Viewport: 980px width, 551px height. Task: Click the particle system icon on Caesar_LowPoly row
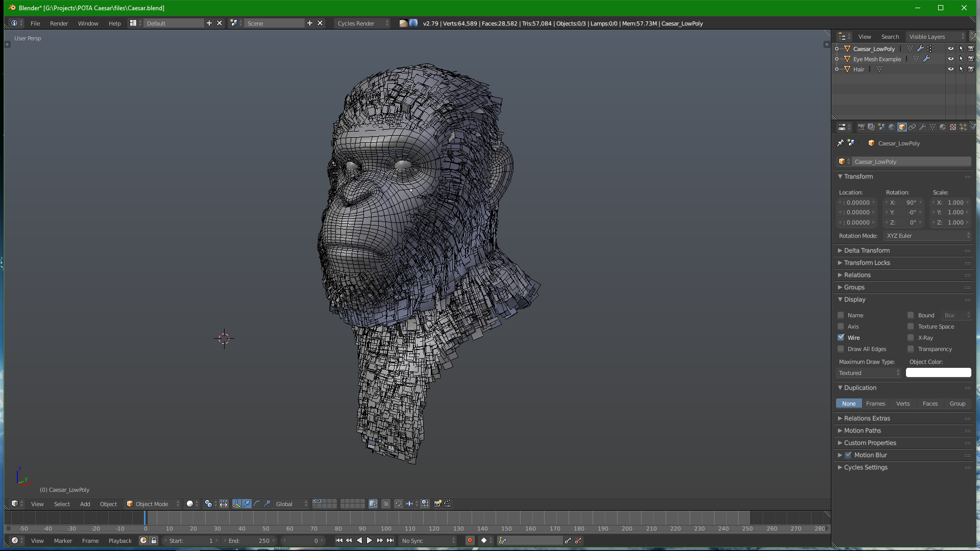point(930,49)
